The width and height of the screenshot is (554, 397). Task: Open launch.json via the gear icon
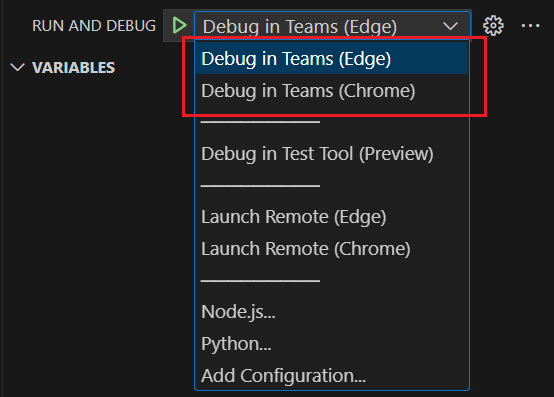tap(493, 25)
